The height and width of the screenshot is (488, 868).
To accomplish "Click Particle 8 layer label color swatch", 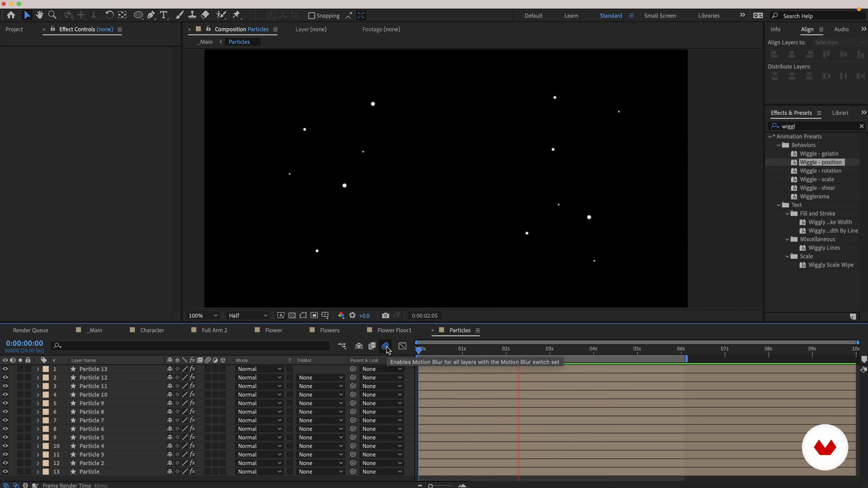I will tap(46, 412).
